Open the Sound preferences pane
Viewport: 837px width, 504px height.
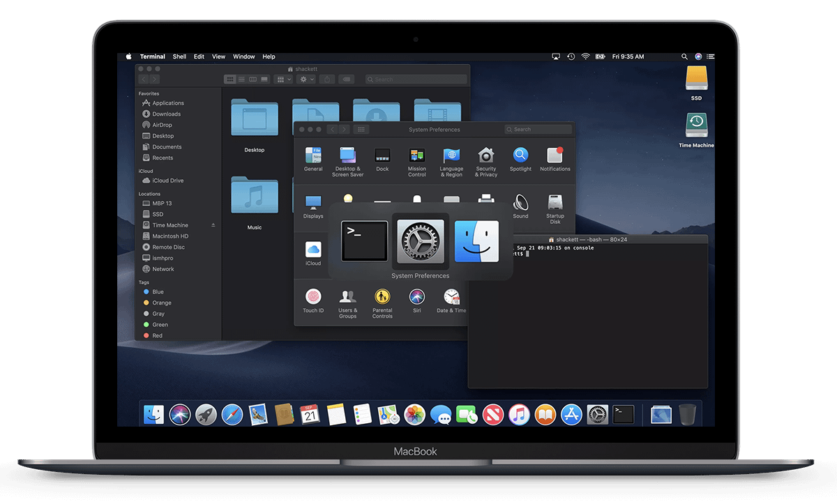click(x=521, y=207)
